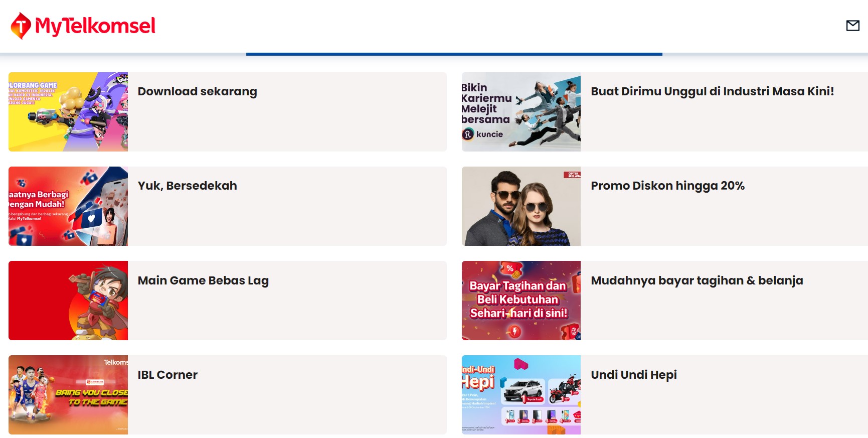Open "Mudahnya bayar tagihan & belanja"
868x438 pixels.
(697, 280)
